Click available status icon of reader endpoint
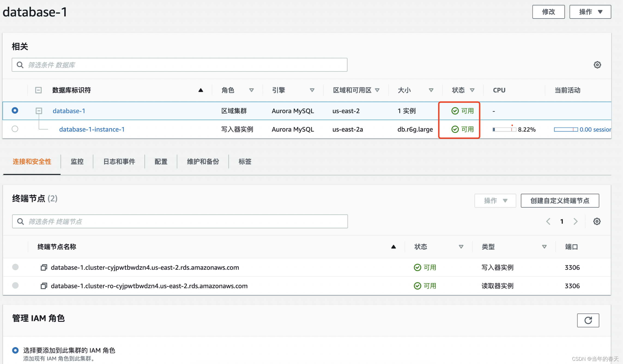This screenshot has width=623, height=364. pyautogui.click(x=417, y=286)
